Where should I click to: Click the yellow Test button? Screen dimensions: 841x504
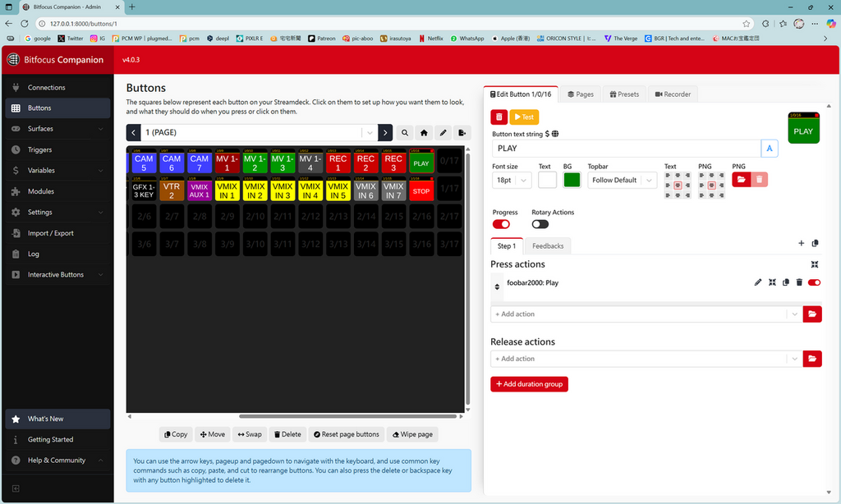524,117
